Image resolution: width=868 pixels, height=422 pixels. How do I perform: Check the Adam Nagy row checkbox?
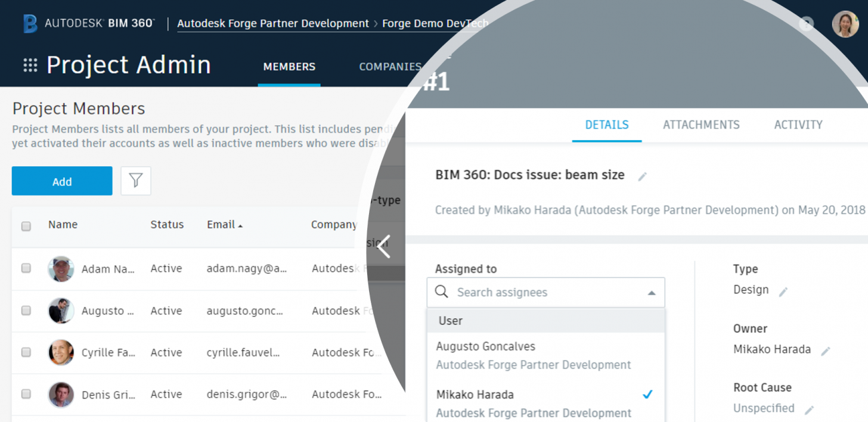click(x=26, y=268)
